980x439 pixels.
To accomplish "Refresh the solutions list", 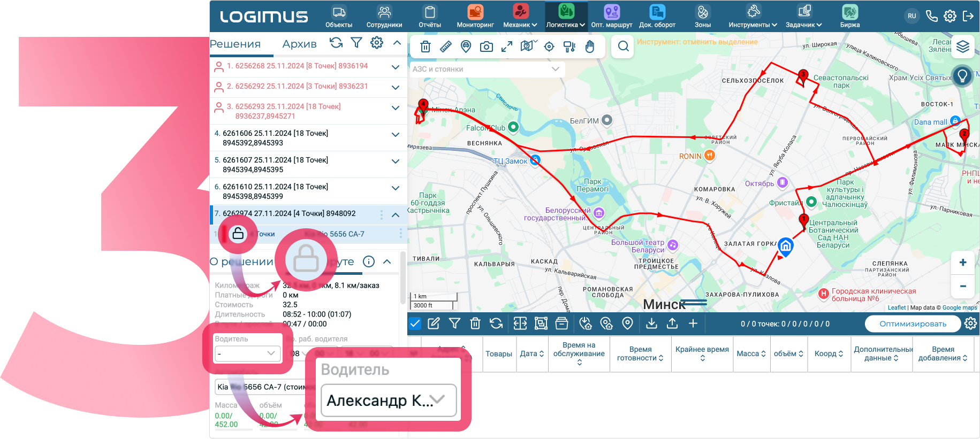I will tap(336, 43).
